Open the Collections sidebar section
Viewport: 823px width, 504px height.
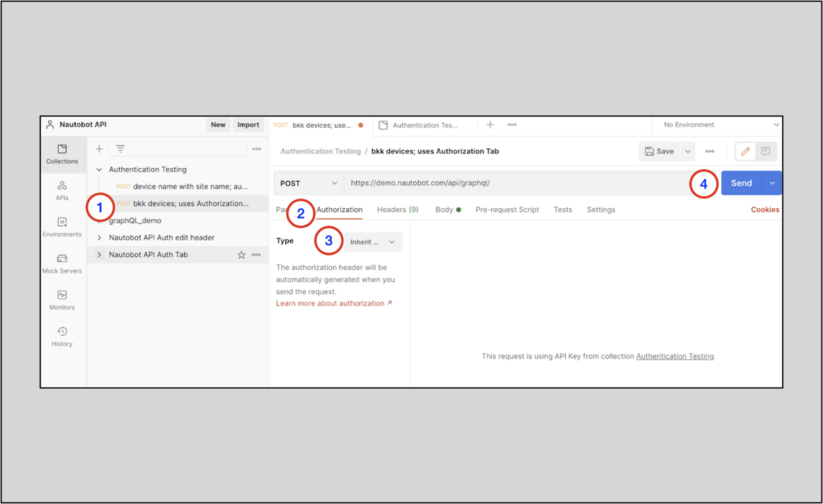click(62, 154)
